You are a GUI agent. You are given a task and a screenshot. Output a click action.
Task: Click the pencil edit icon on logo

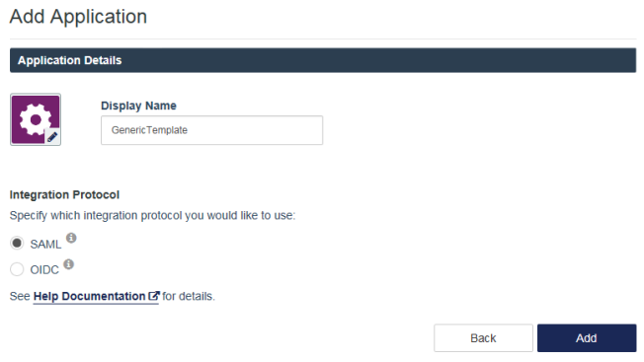52,136
